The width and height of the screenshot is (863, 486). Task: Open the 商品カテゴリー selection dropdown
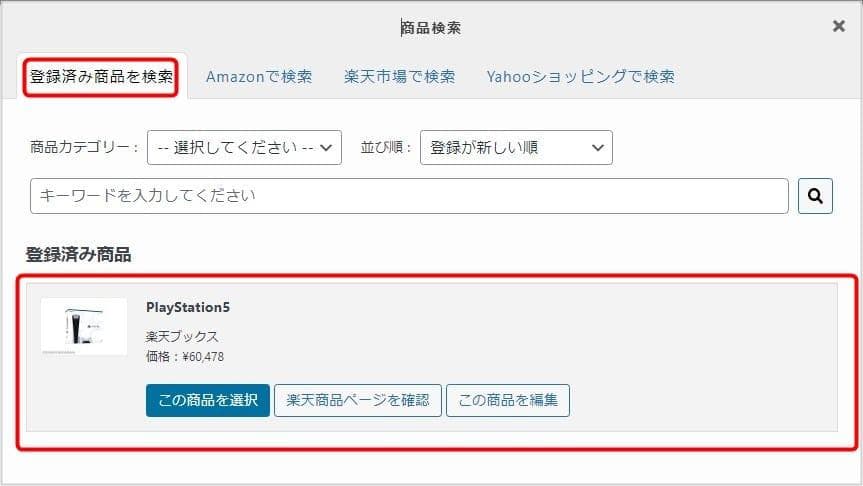(x=244, y=148)
